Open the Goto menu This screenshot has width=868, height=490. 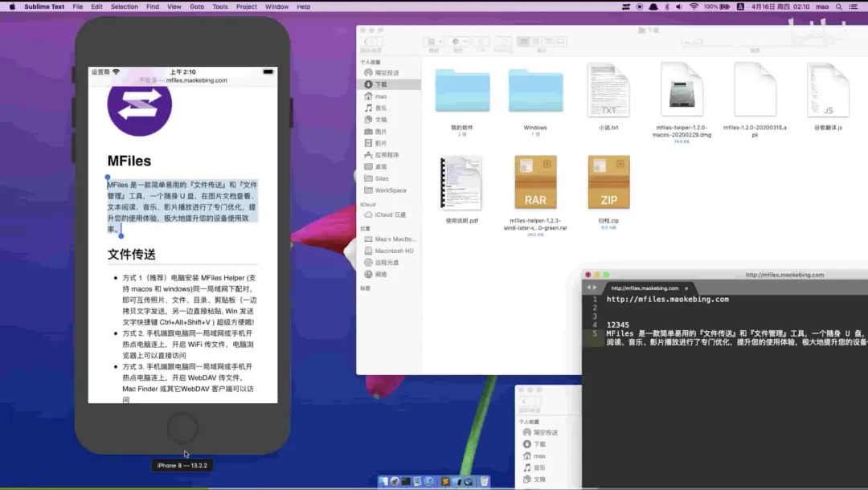tap(197, 6)
